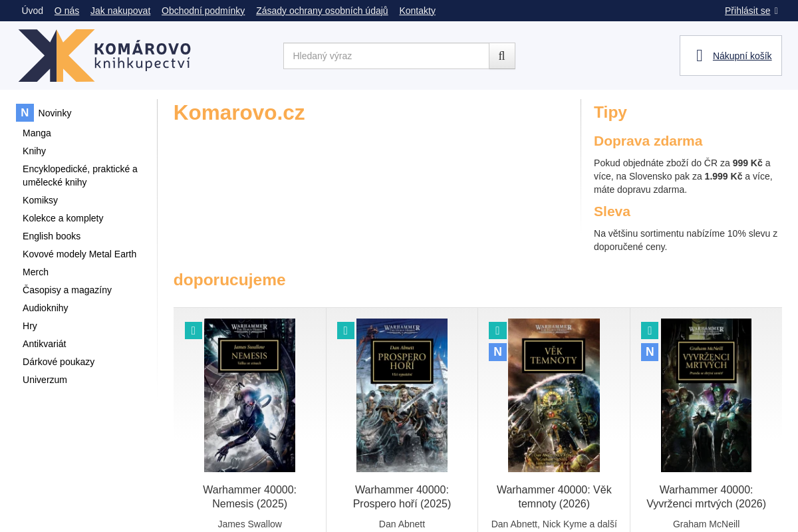Click the N badge on Vyvrženci mrtvých card
The image size is (798, 532).
point(649,352)
